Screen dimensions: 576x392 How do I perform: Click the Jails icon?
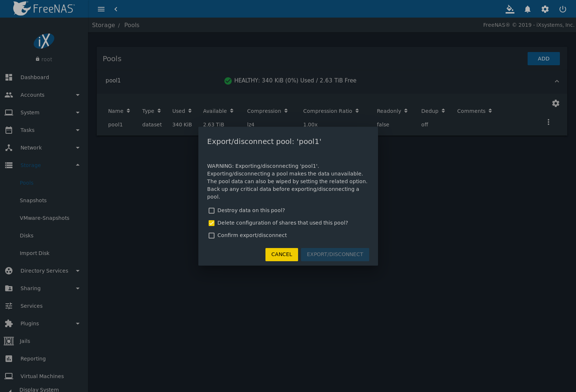coord(9,341)
